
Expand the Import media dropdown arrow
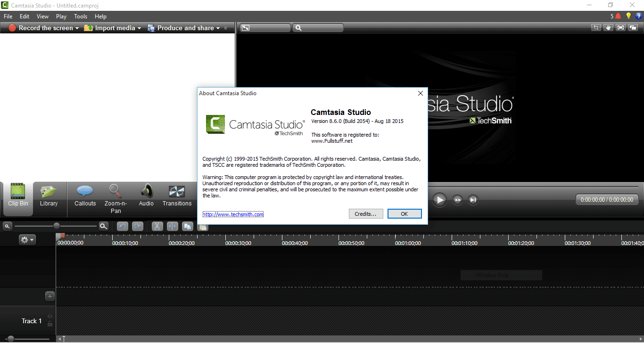tap(139, 28)
